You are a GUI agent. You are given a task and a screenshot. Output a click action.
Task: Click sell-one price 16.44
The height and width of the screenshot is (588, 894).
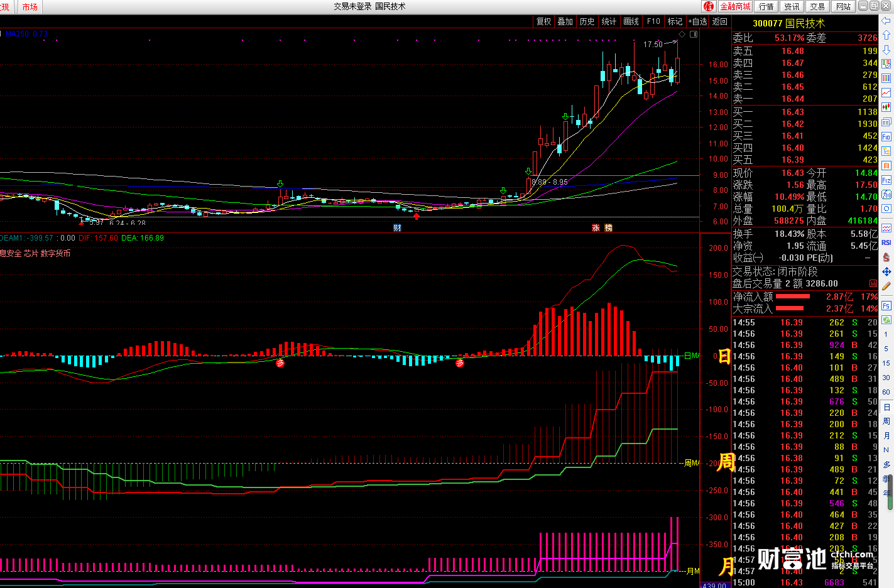pos(793,99)
